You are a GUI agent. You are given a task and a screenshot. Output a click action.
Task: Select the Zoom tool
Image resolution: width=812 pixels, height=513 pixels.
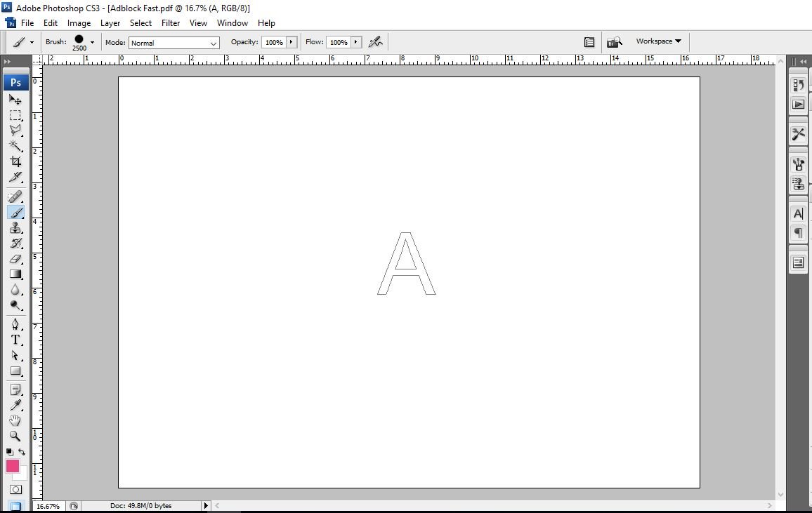click(15, 436)
